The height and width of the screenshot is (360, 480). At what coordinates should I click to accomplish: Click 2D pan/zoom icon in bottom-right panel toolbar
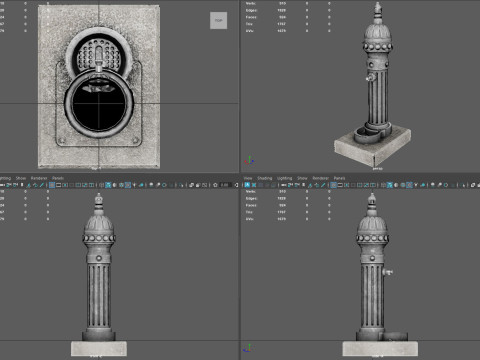tap(317, 185)
